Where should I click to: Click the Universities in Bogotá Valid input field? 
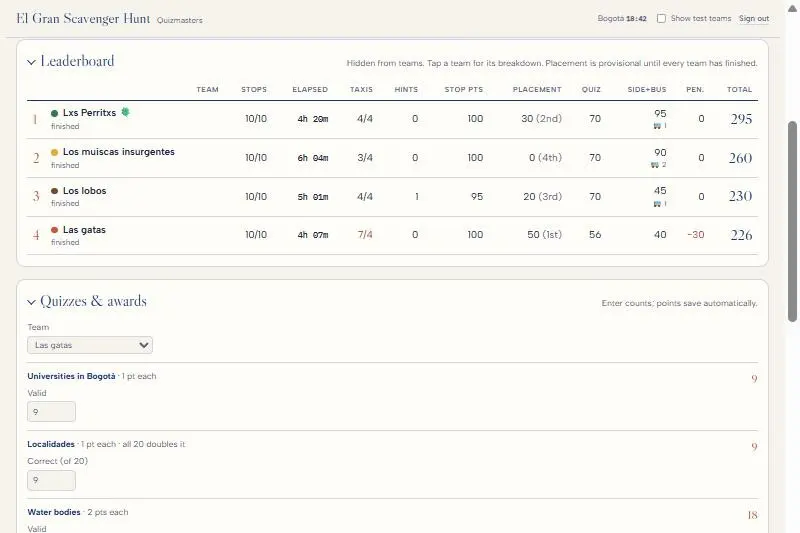(52, 412)
